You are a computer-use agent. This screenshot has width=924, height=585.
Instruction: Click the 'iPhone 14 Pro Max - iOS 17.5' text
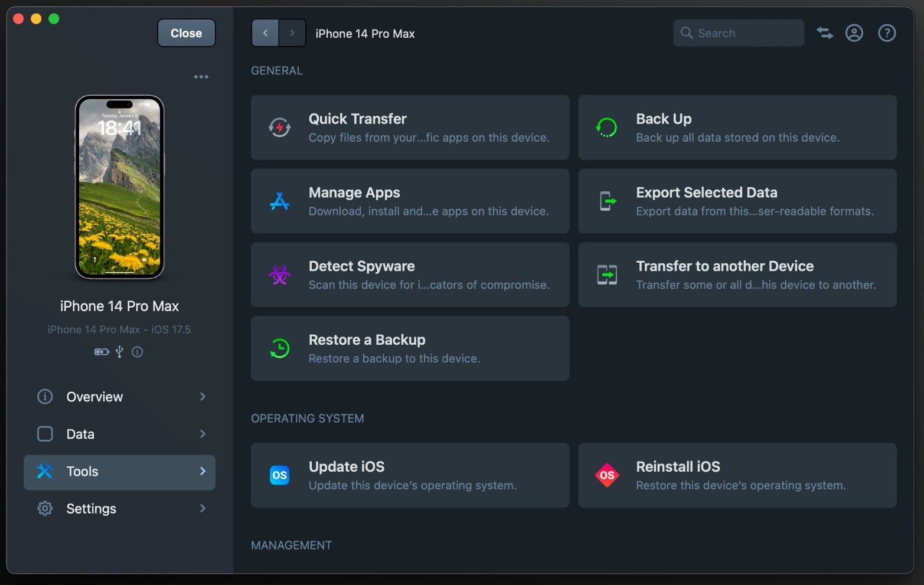point(119,329)
